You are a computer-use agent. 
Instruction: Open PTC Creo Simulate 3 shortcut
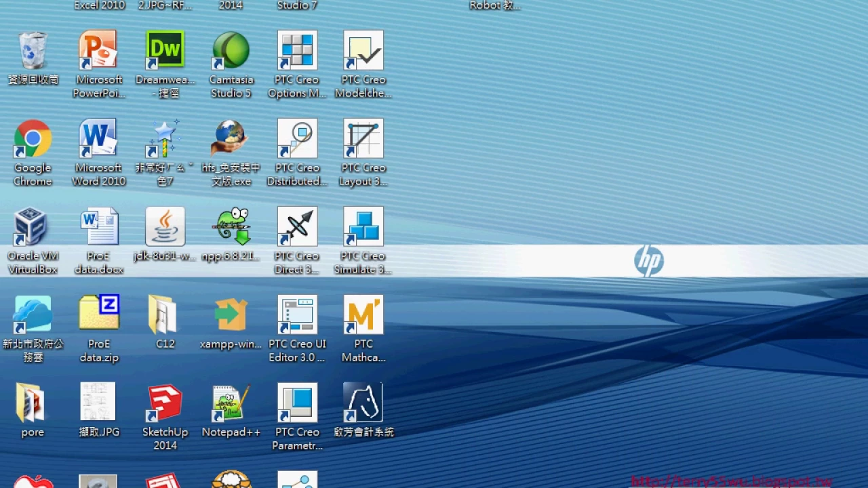[x=363, y=226]
